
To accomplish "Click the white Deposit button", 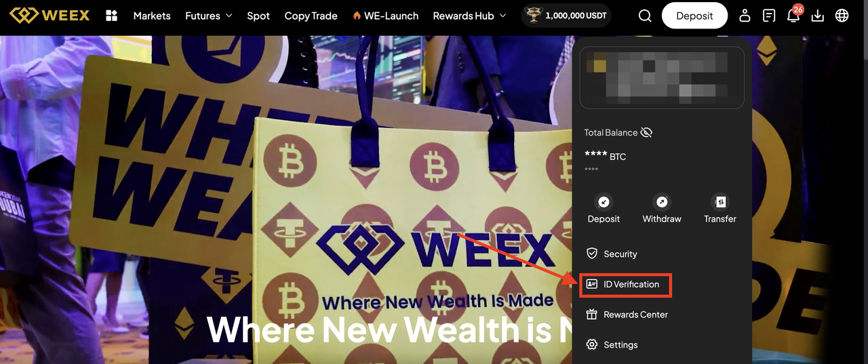I will click(694, 16).
